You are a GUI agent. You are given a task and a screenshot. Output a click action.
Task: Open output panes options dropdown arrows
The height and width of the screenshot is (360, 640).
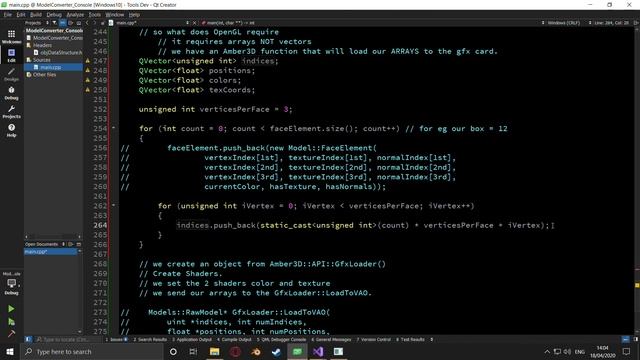click(x=432, y=340)
